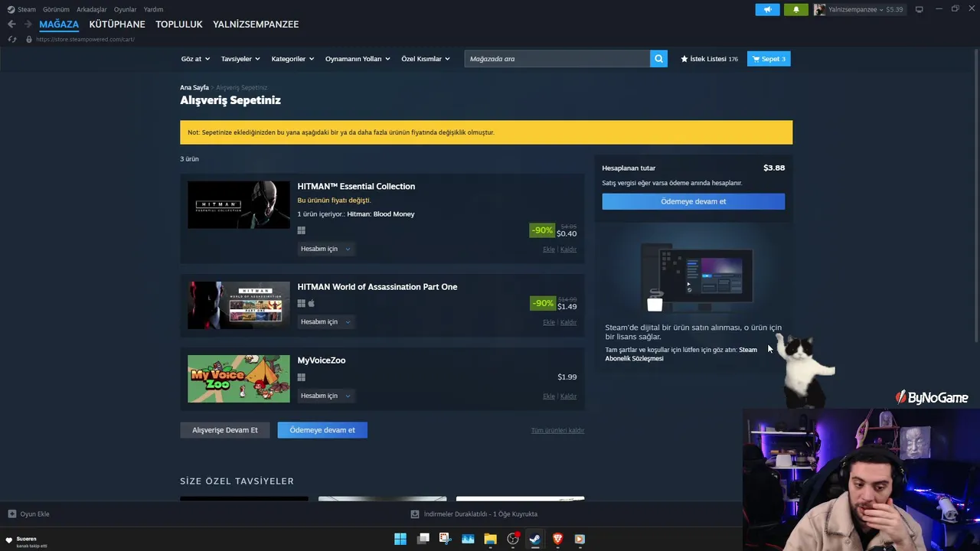Open File Explorer from the taskbar
980x551 pixels.
(490, 539)
